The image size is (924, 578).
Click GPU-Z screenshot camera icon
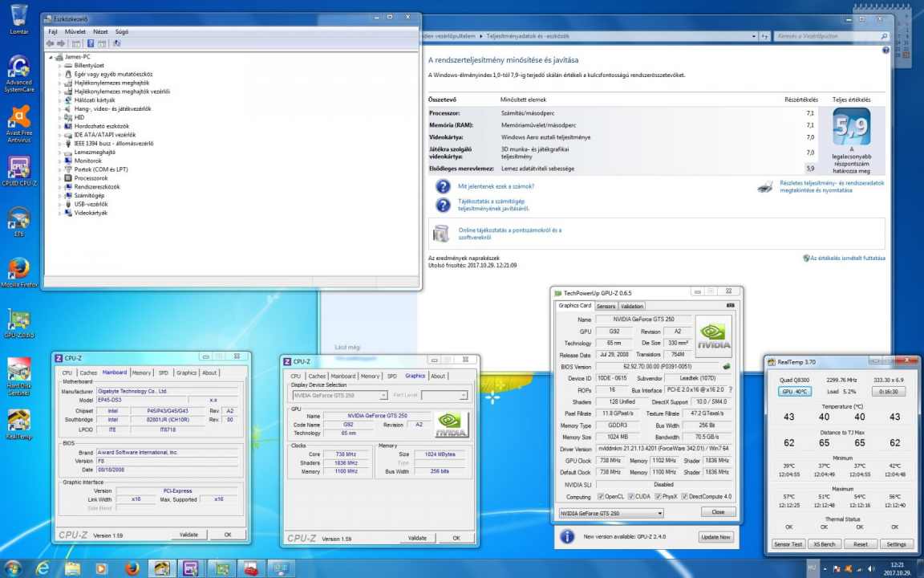[730, 306]
